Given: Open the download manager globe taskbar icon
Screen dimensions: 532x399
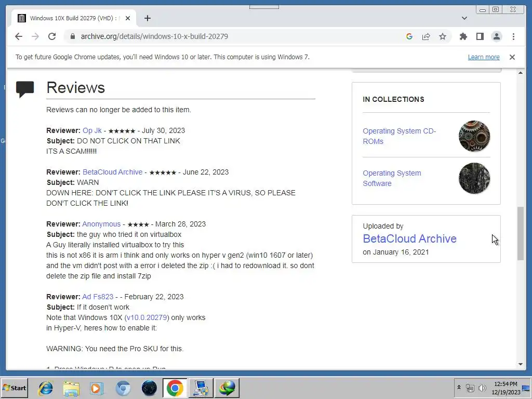Looking at the screenshot, I should coord(227,388).
